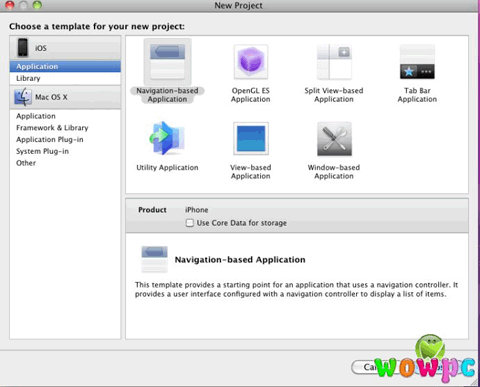Viewport: 480px width, 387px height.
Task: Click the 'Choose a template for your new project:' heading
Action: (x=97, y=26)
